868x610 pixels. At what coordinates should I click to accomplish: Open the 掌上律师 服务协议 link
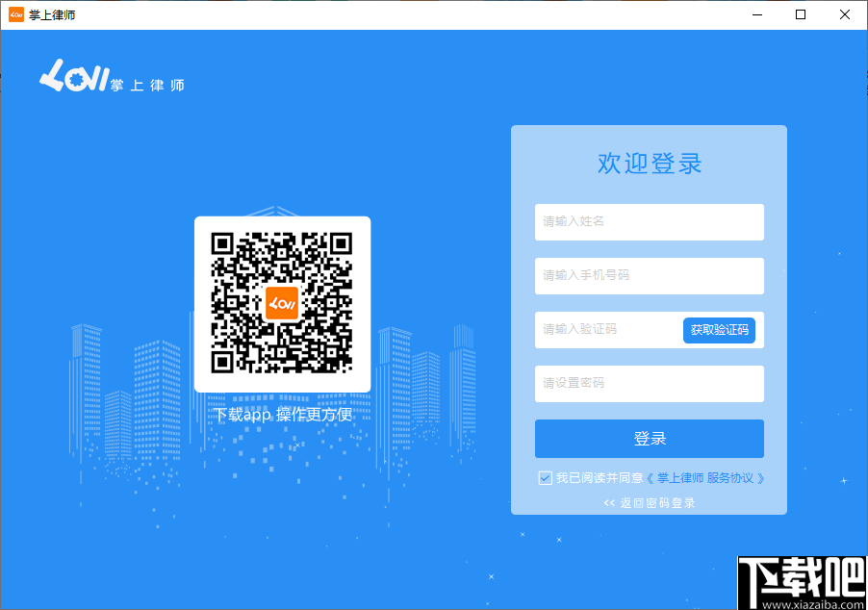click(x=705, y=477)
